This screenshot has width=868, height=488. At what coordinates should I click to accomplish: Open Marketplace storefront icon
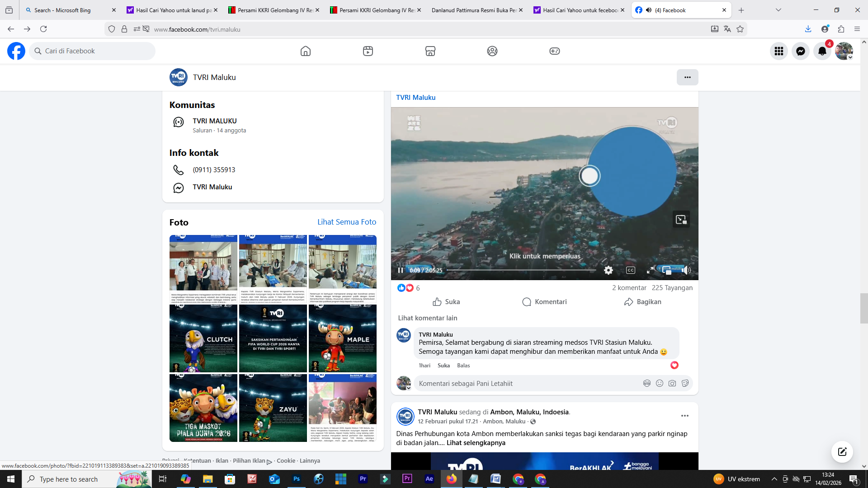[430, 51]
